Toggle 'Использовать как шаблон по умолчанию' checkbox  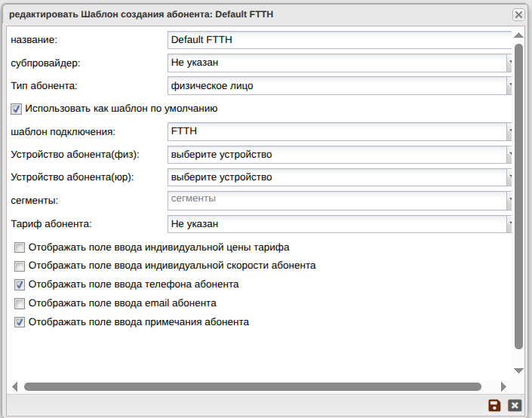(17, 109)
